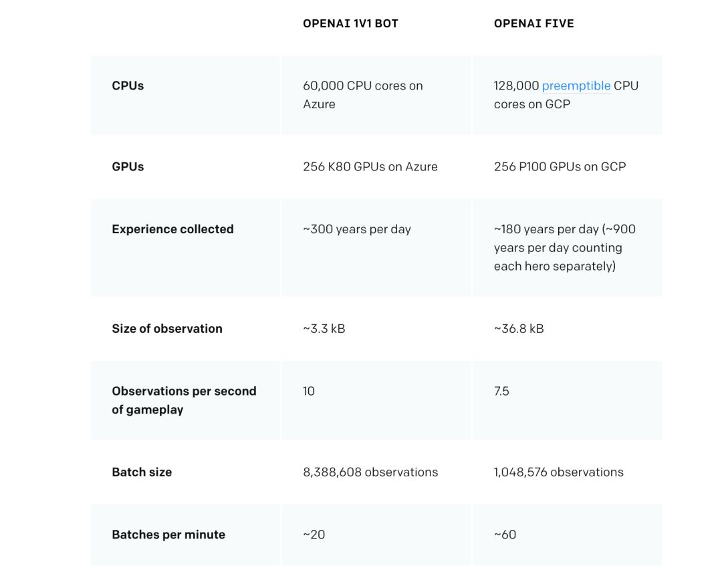The width and height of the screenshot is (722, 588).
Task: Click the Batch size row label
Action: [x=142, y=472]
